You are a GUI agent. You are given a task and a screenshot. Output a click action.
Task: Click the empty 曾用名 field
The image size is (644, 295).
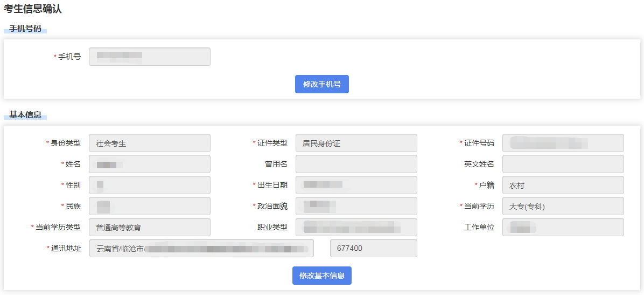[356, 164]
